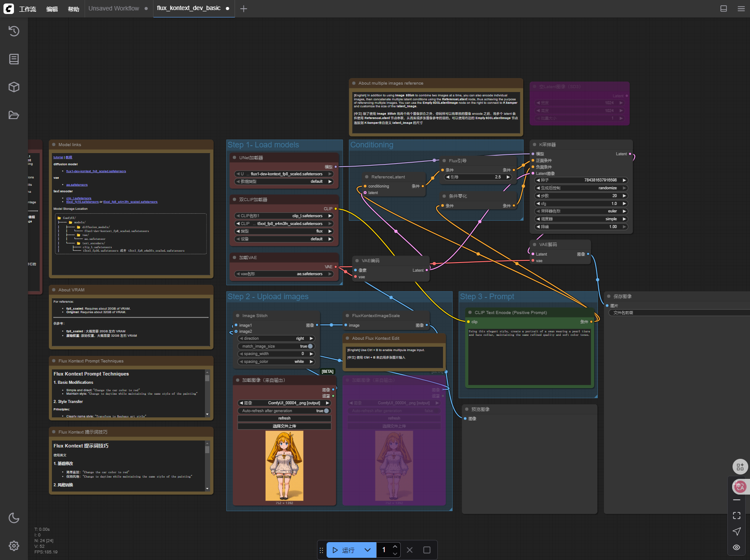Open the workflows folder sidebar icon

tap(14, 115)
